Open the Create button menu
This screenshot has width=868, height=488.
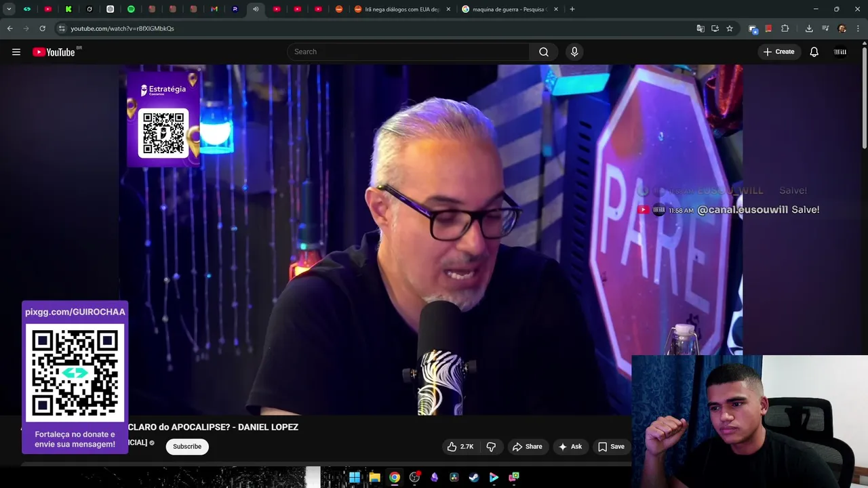tap(778, 52)
